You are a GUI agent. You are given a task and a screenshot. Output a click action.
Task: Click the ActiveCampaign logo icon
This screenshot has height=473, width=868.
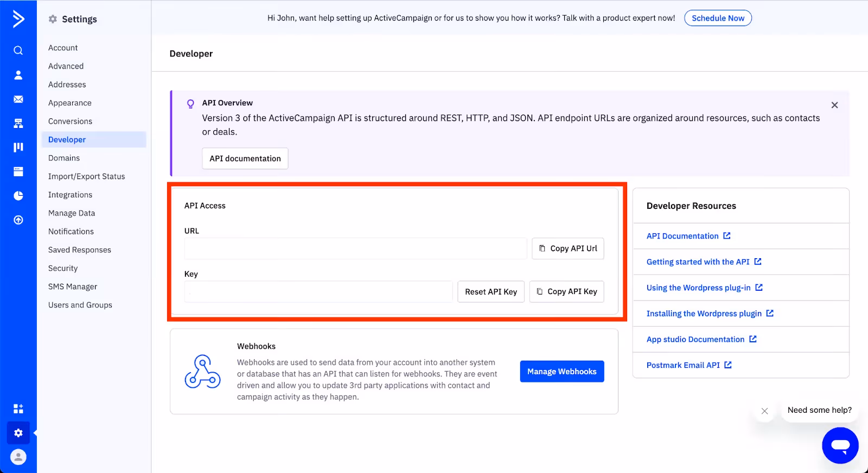click(x=18, y=19)
